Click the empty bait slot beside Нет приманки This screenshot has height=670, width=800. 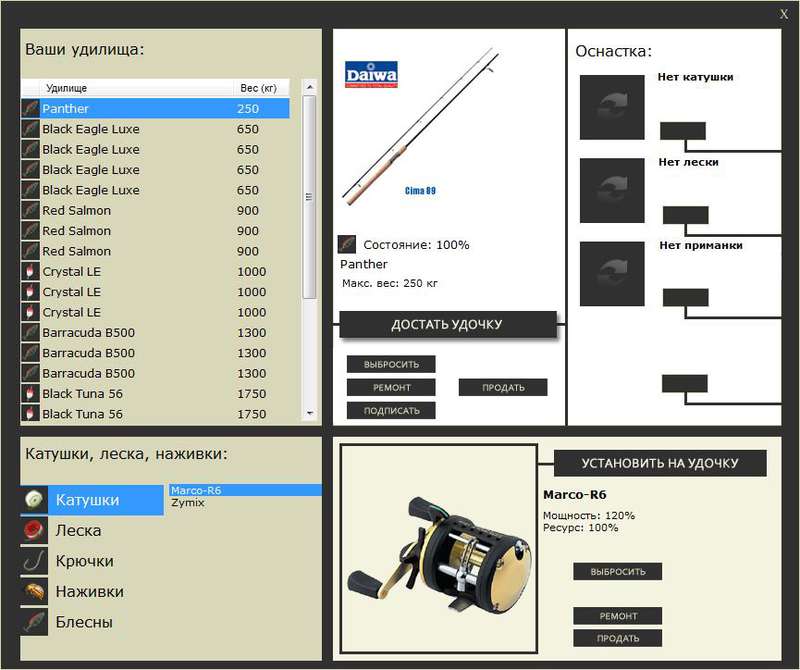coord(612,274)
